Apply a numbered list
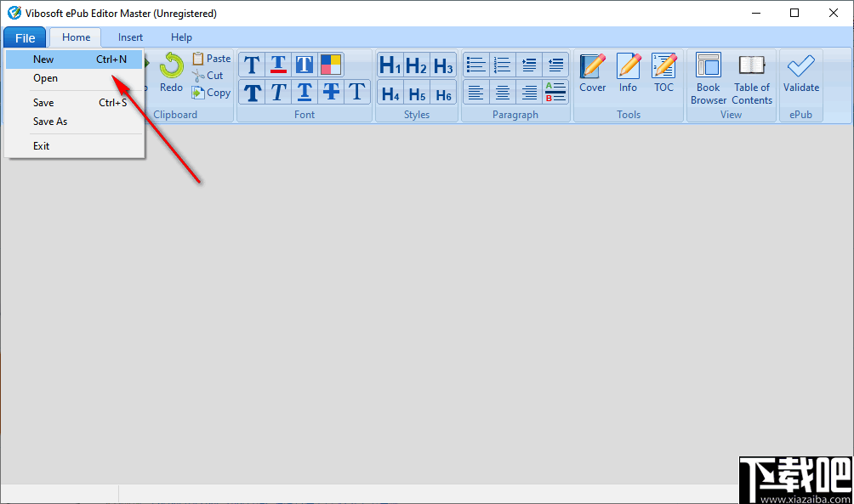This screenshot has width=854, height=504. 502,64
